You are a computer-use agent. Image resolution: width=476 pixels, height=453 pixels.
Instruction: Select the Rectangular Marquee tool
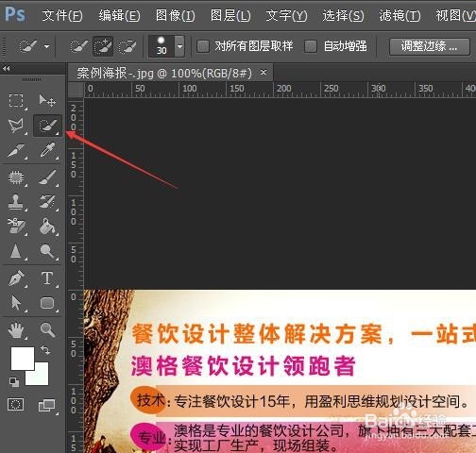tap(16, 100)
